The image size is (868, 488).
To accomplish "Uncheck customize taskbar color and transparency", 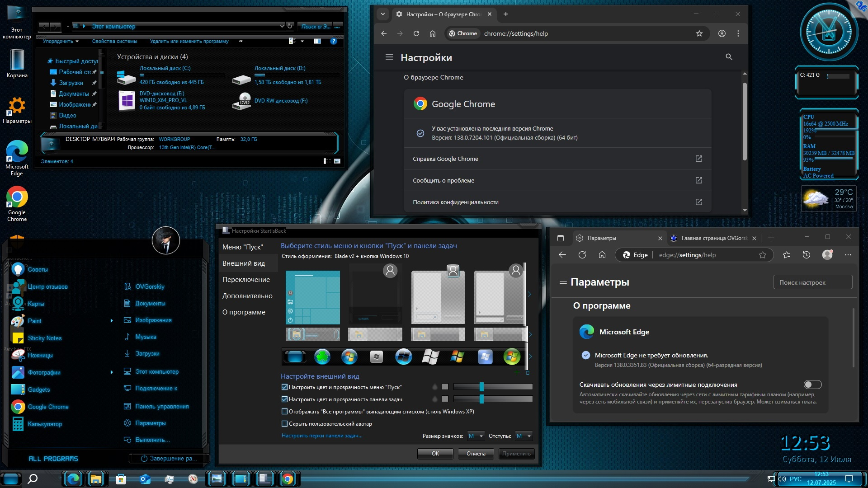I will (284, 399).
